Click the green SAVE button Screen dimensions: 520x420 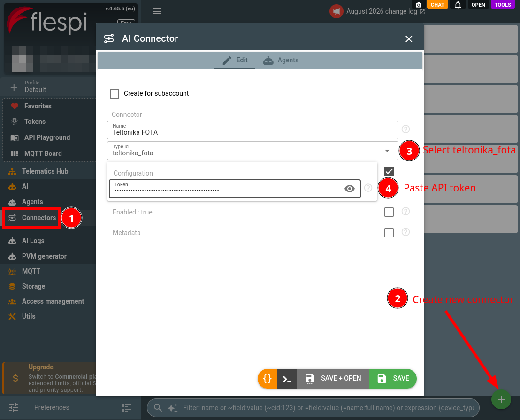point(393,379)
